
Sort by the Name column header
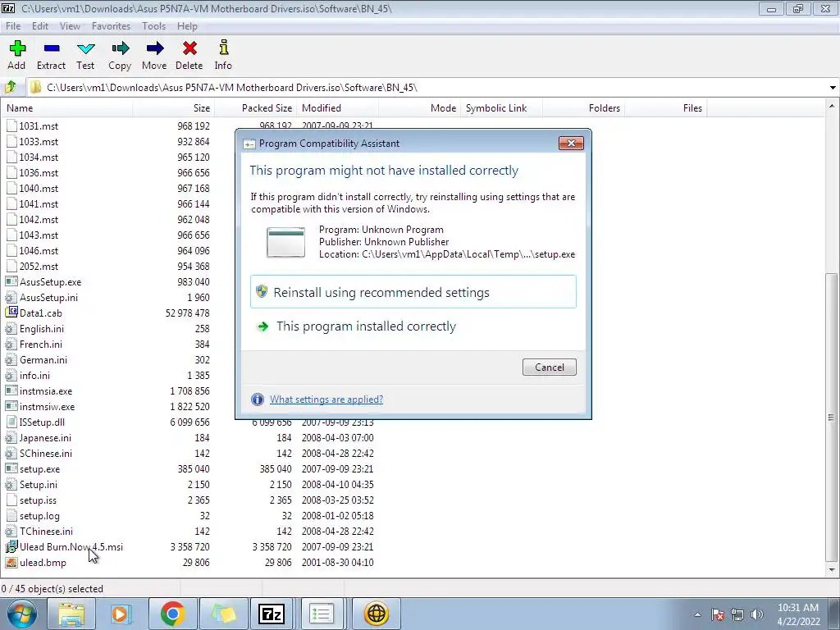pos(67,107)
